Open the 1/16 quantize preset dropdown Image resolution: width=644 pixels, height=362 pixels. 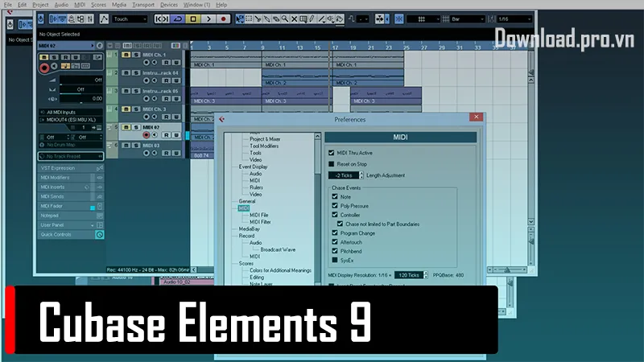pos(514,19)
